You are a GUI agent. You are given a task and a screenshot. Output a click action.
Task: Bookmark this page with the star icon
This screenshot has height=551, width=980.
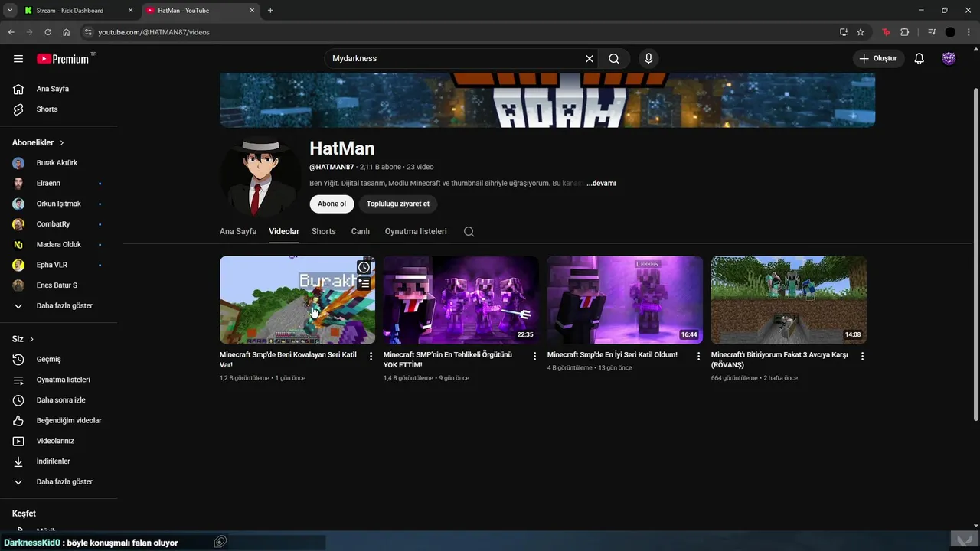coord(861,32)
